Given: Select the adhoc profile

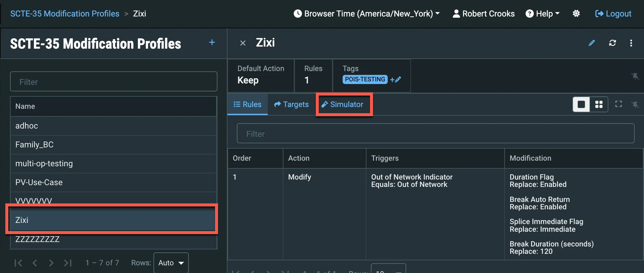Looking at the screenshot, I should click(114, 126).
